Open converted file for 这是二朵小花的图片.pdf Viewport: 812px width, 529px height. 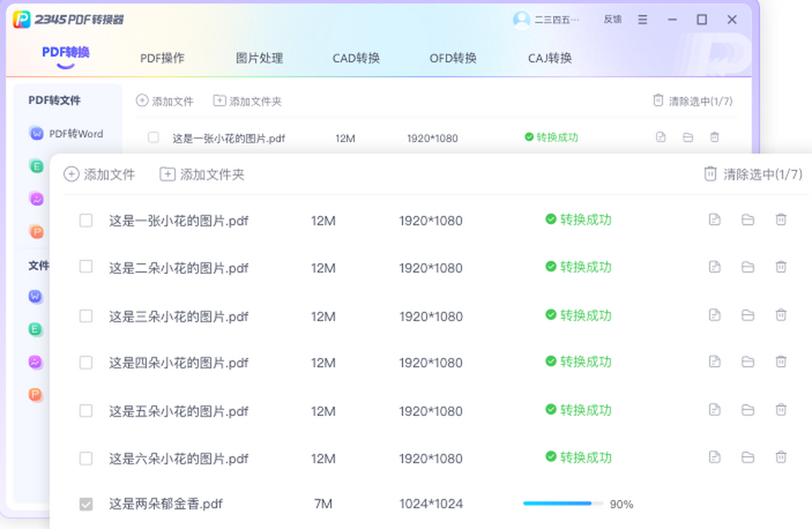click(x=714, y=267)
